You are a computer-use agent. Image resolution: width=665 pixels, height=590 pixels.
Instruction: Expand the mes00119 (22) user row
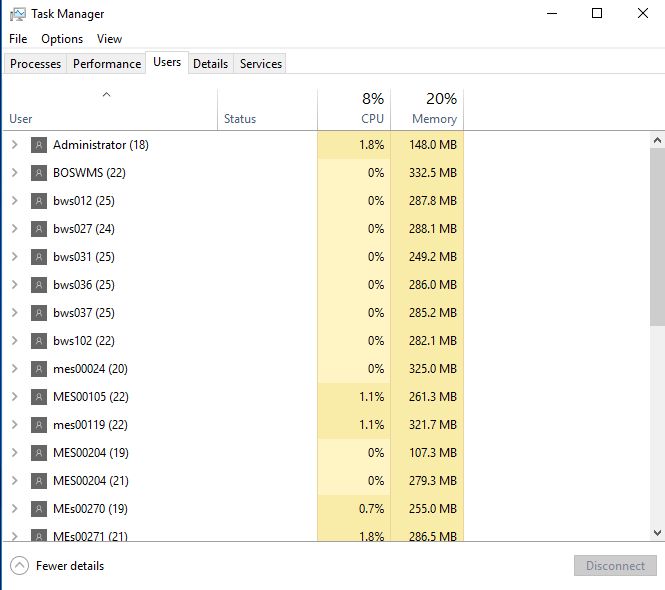coord(14,425)
